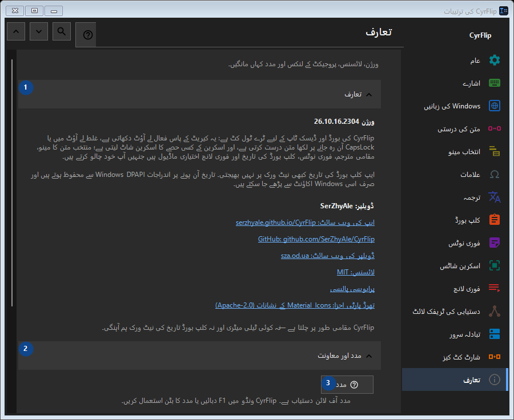The image size is (514, 420).
Task: Go to the ترجمہ page label
Action: point(472,197)
